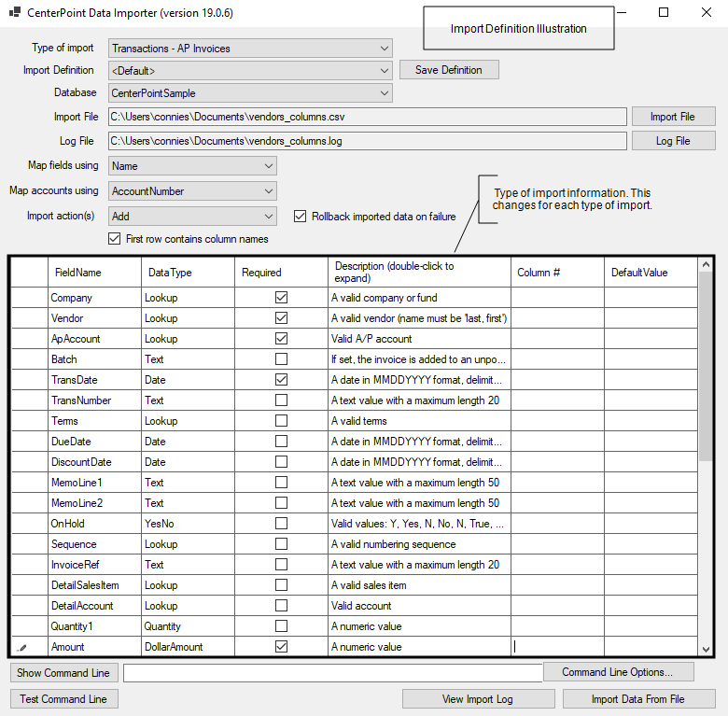The width and height of the screenshot is (728, 716).
Task: Click the Column # header
Action: [557, 272]
